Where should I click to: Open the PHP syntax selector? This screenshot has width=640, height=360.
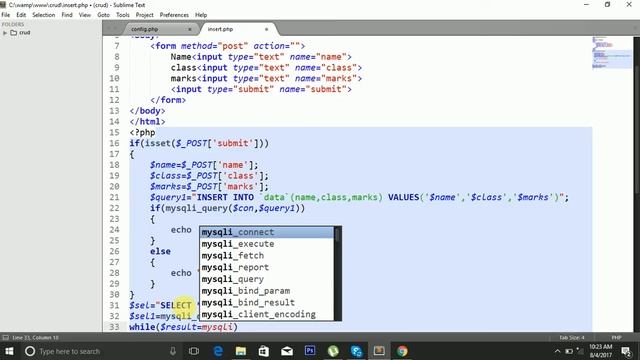[616, 338]
